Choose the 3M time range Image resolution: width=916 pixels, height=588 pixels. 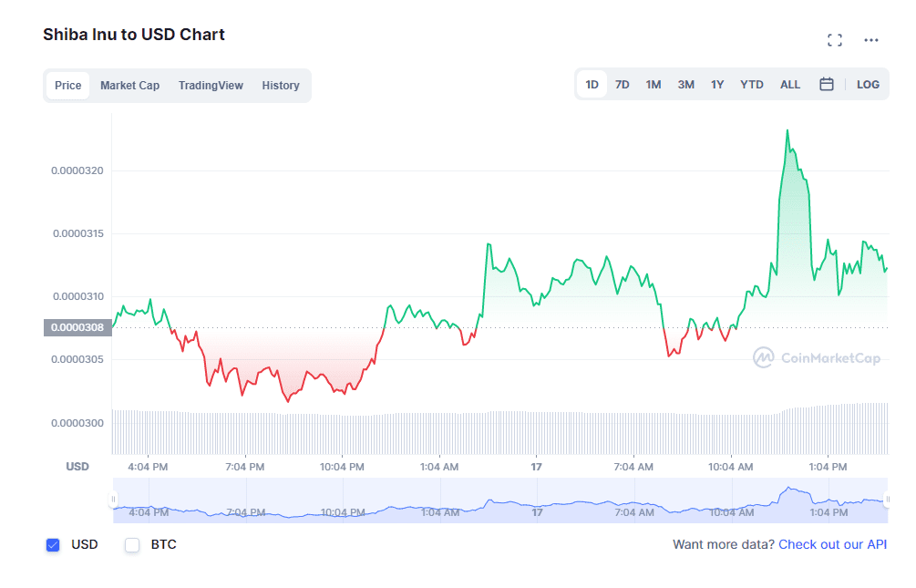tap(685, 85)
